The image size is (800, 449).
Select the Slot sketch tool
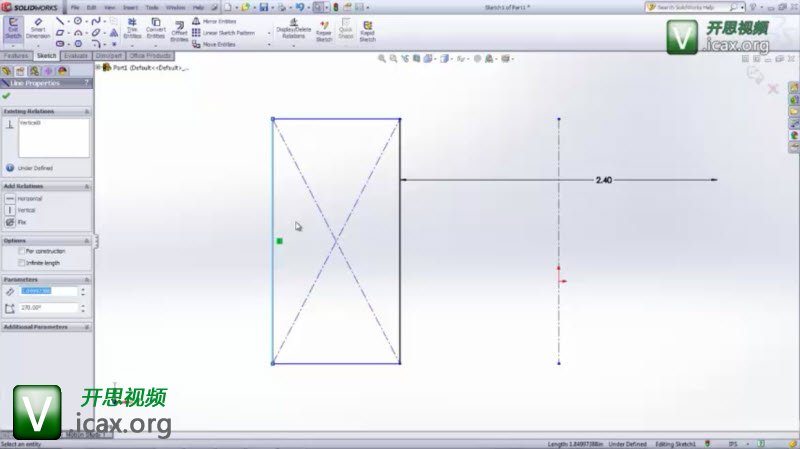coord(60,44)
